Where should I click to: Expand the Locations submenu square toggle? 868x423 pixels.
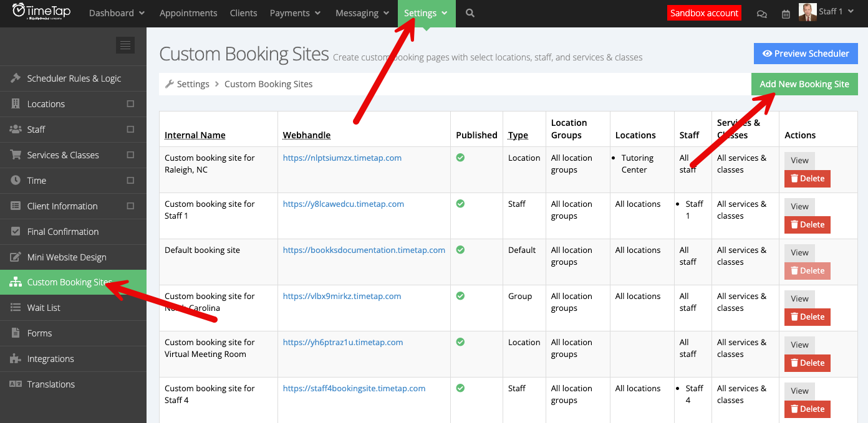130,103
